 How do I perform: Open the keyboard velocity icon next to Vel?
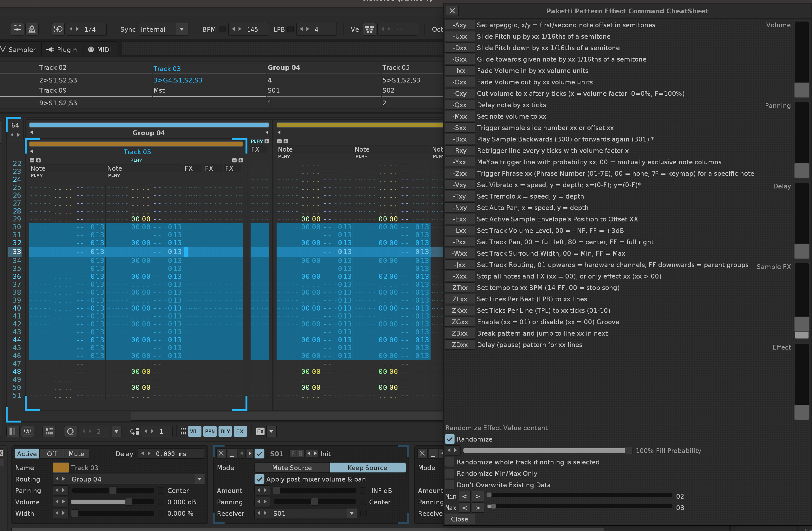[x=369, y=29]
